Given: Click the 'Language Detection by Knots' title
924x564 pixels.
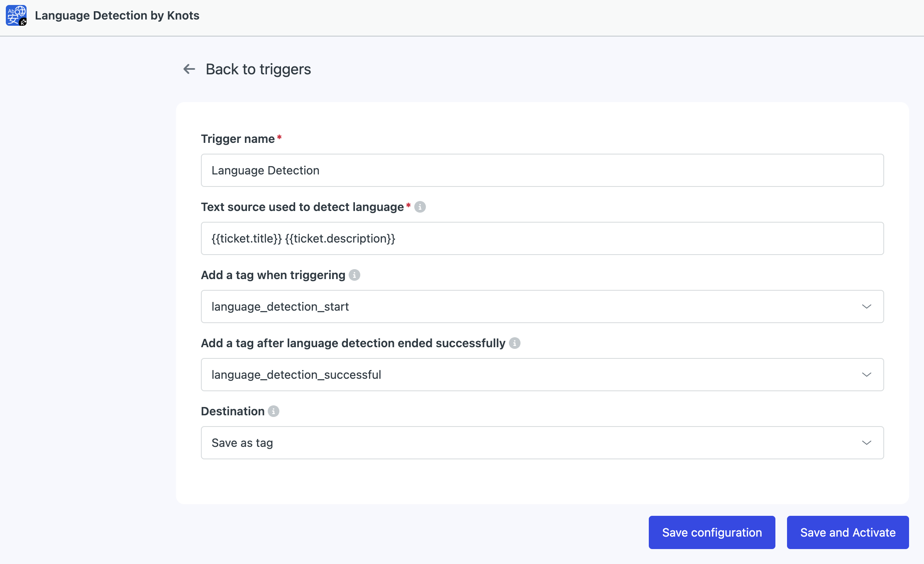Looking at the screenshot, I should pyautogui.click(x=117, y=15).
